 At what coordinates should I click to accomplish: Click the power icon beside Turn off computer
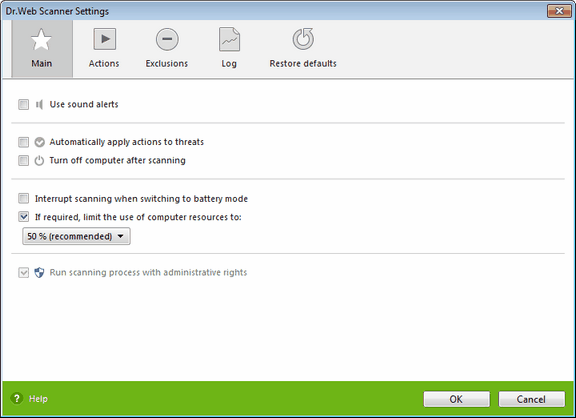[39, 161]
